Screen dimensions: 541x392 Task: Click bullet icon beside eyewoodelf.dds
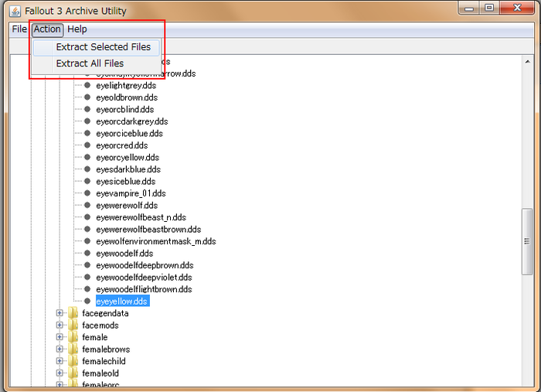click(x=87, y=254)
